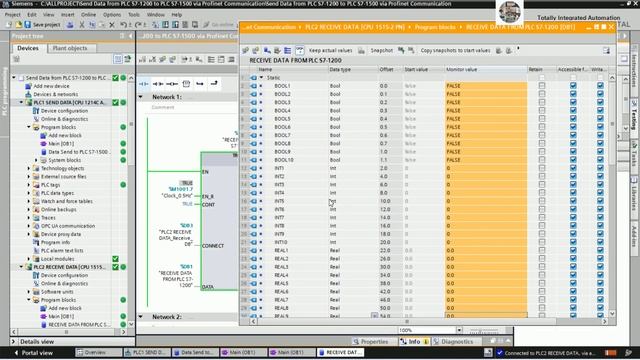Screen dimensions: 640x360
Task: Click project tree view toggle icon
Action: [x=118, y=59]
